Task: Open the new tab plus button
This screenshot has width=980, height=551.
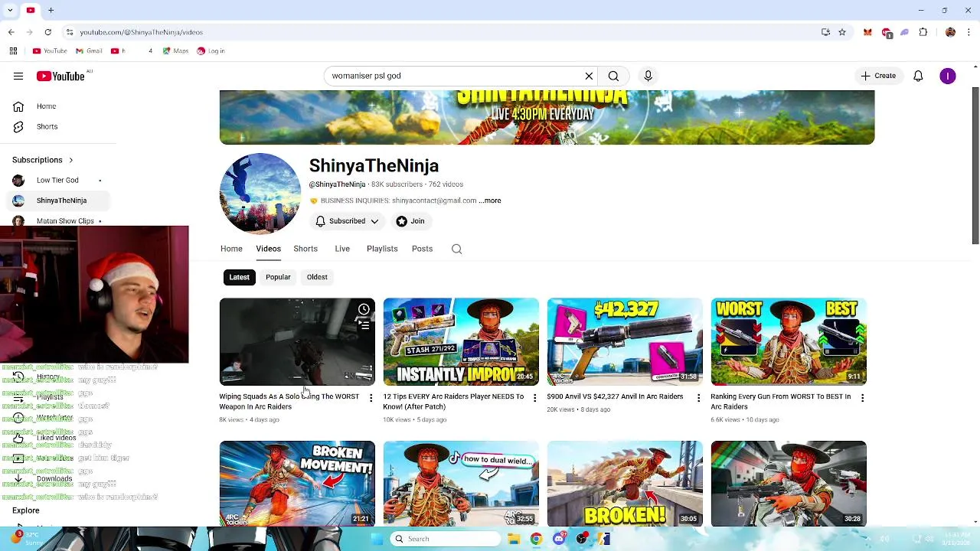Action: 51,10
